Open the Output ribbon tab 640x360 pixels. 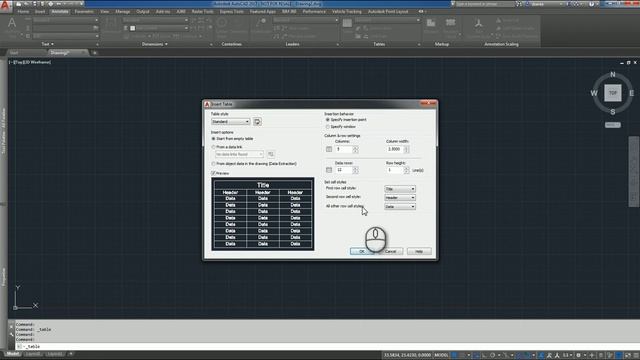pyautogui.click(x=142, y=11)
